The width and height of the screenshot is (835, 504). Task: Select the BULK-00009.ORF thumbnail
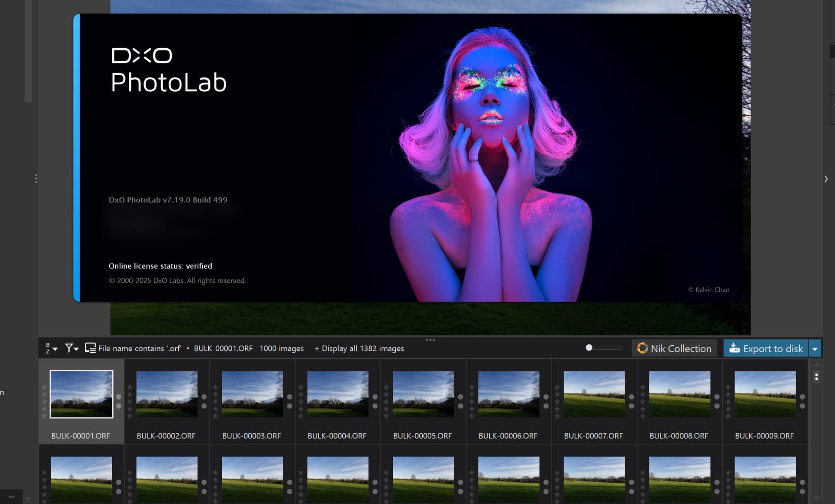click(765, 394)
